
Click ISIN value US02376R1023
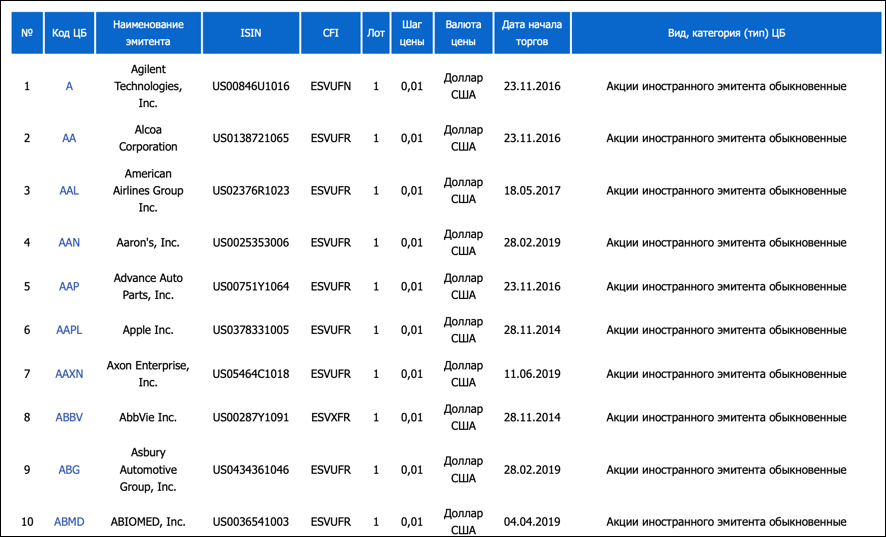pyautogui.click(x=251, y=190)
